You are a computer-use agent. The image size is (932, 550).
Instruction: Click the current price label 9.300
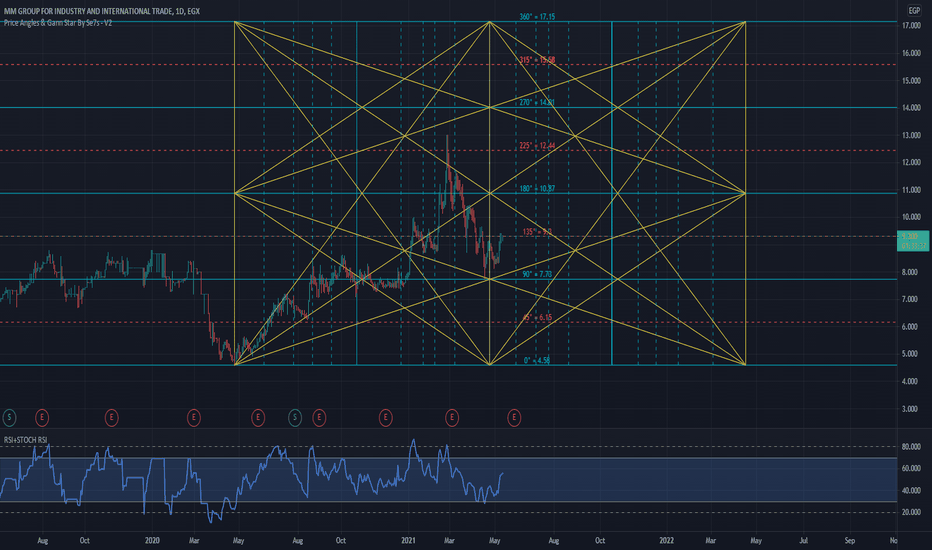pyautogui.click(x=912, y=241)
